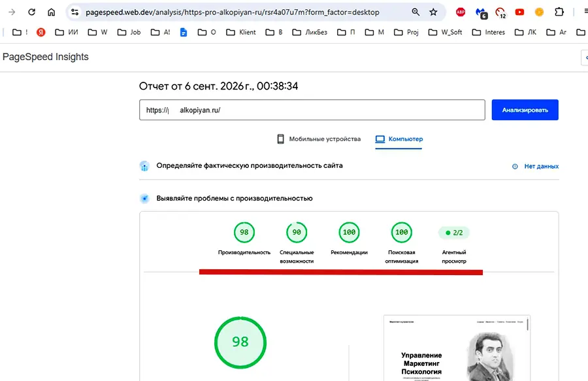Open site information icon in address bar

click(75, 12)
